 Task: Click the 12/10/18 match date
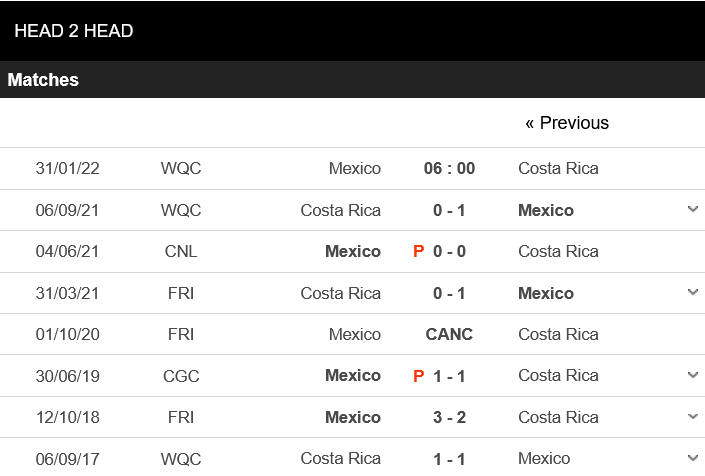67,417
